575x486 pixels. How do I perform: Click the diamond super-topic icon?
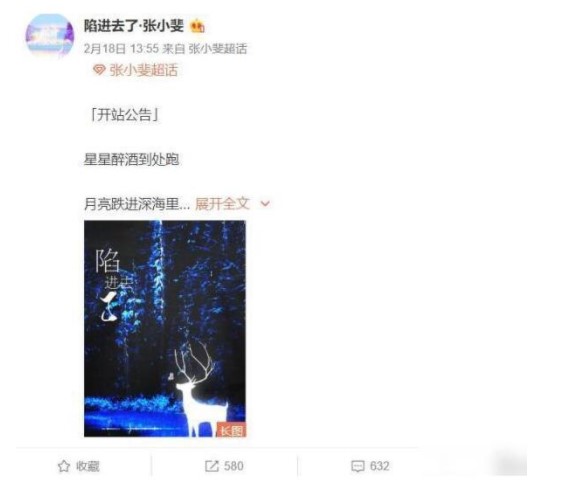(x=99, y=70)
